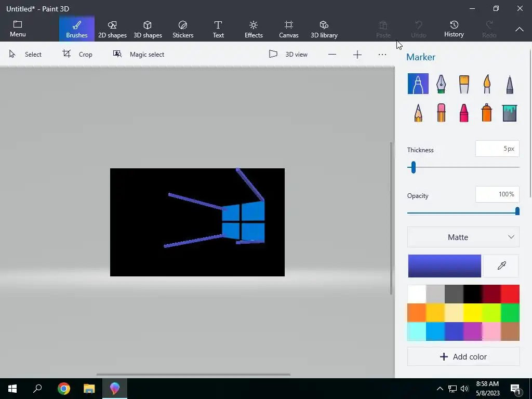532x399 pixels.
Task: Select the Spray can brush
Action: tap(486, 113)
